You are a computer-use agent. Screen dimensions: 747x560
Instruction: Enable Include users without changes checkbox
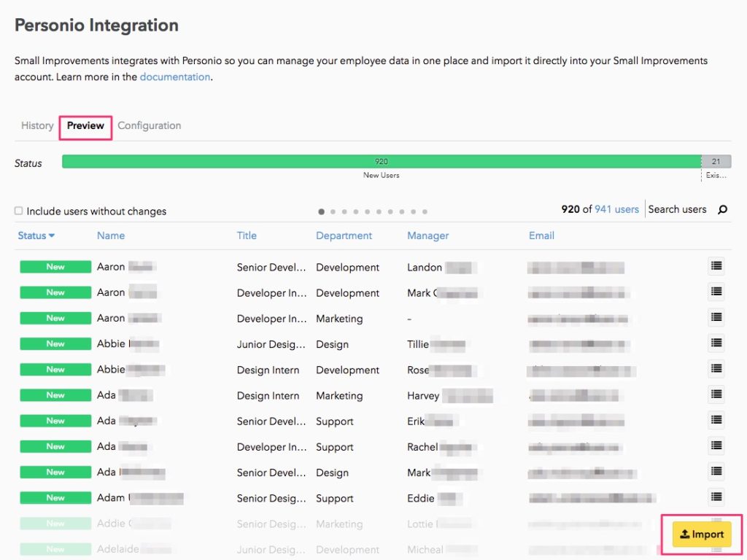pos(19,211)
